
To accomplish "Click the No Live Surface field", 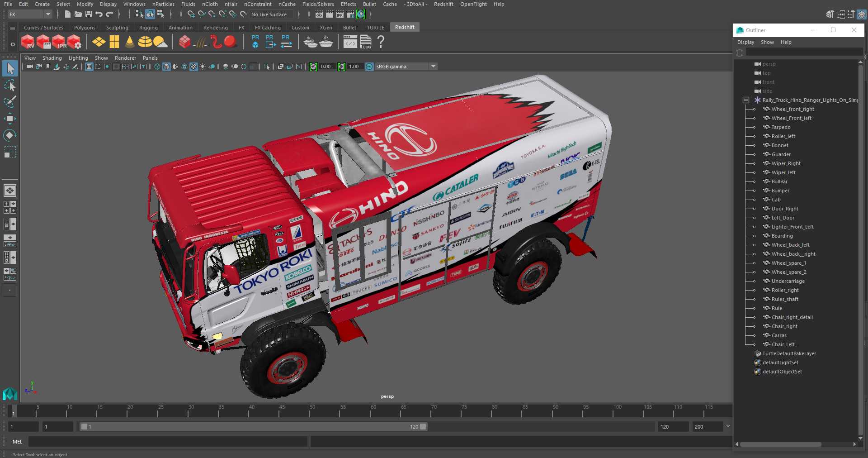I will pos(271,14).
